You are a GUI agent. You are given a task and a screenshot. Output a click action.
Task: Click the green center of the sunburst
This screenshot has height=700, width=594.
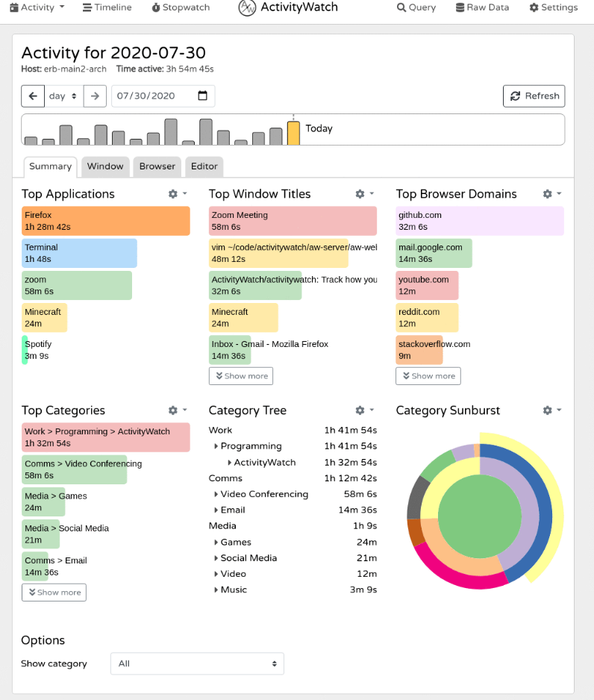click(x=480, y=516)
